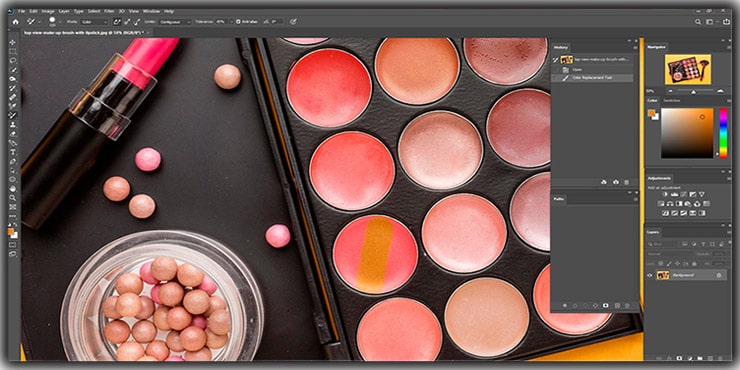Image resolution: width=740 pixels, height=370 pixels.
Task: Select the Lasso tool
Action: coord(13,60)
